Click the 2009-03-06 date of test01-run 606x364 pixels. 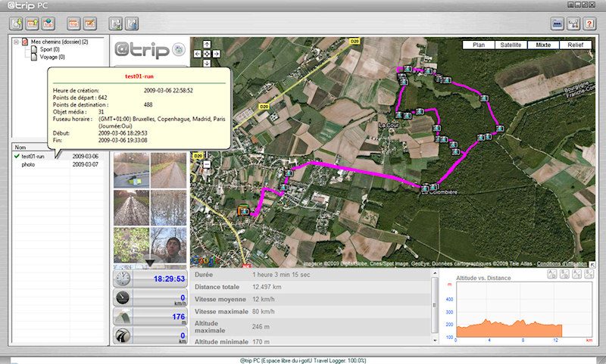86,157
